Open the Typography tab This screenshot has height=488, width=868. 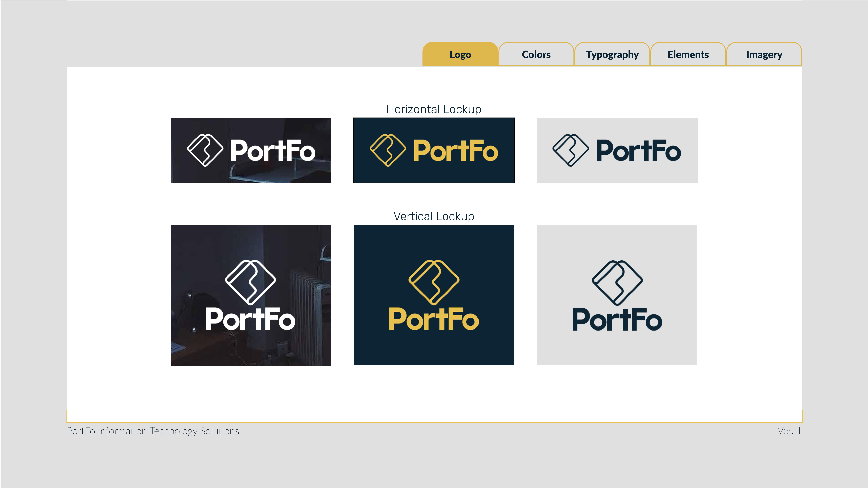pyautogui.click(x=612, y=54)
